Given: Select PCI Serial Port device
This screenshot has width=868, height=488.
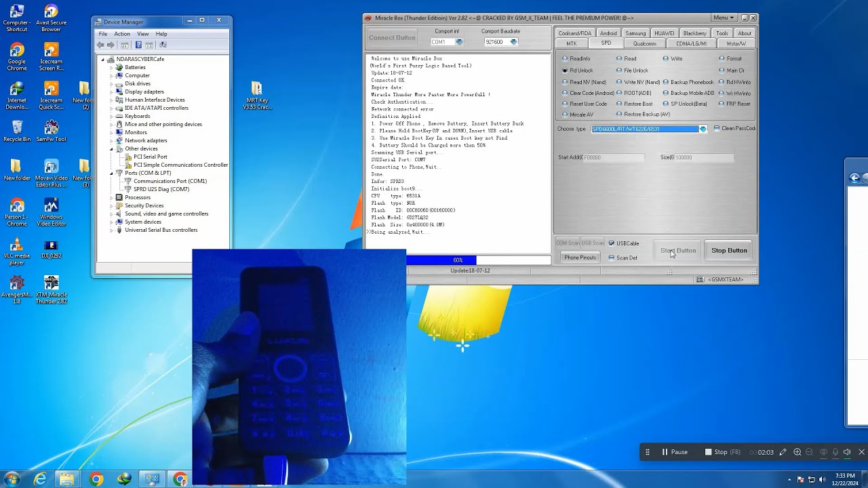Looking at the screenshot, I should 145,157.
